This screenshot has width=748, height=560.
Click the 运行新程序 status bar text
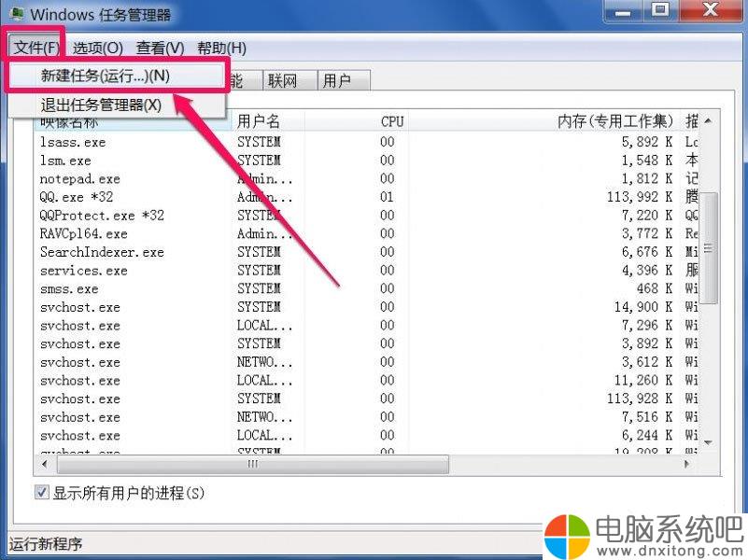[x=46, y=544]
